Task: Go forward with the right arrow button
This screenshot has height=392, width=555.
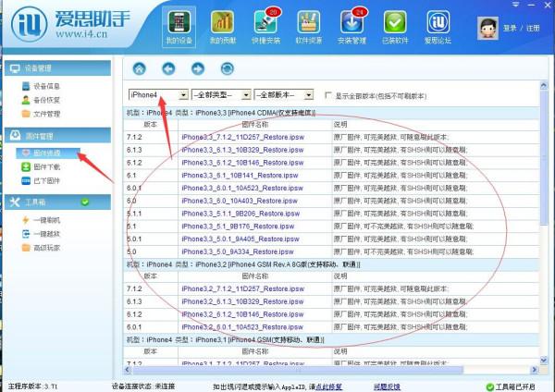Action: click(x=198, y=68)
